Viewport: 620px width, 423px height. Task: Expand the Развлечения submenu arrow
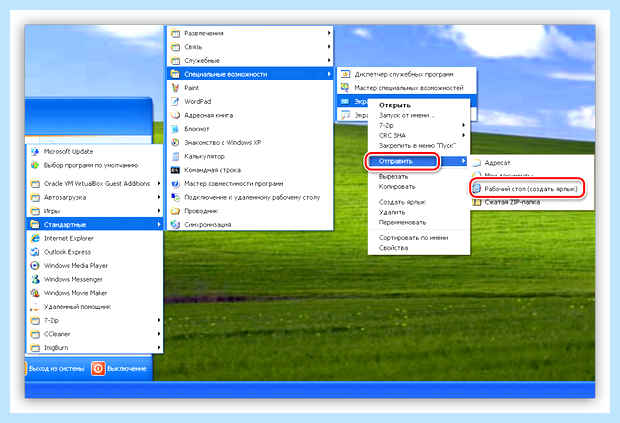[329, 33]
